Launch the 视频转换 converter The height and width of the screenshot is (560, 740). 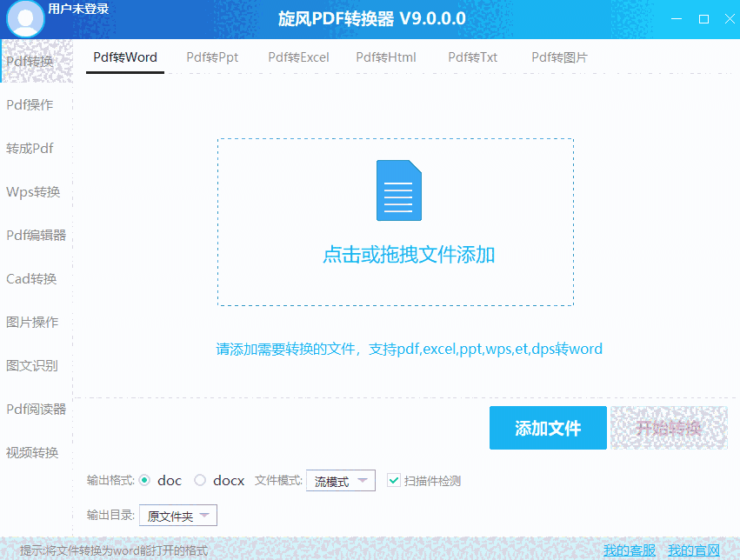pos(35,452)
